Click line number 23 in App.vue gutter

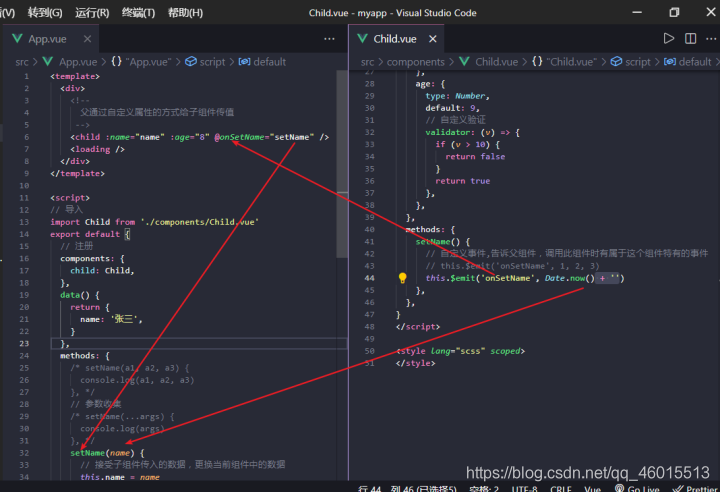click(x=24, y=343)
